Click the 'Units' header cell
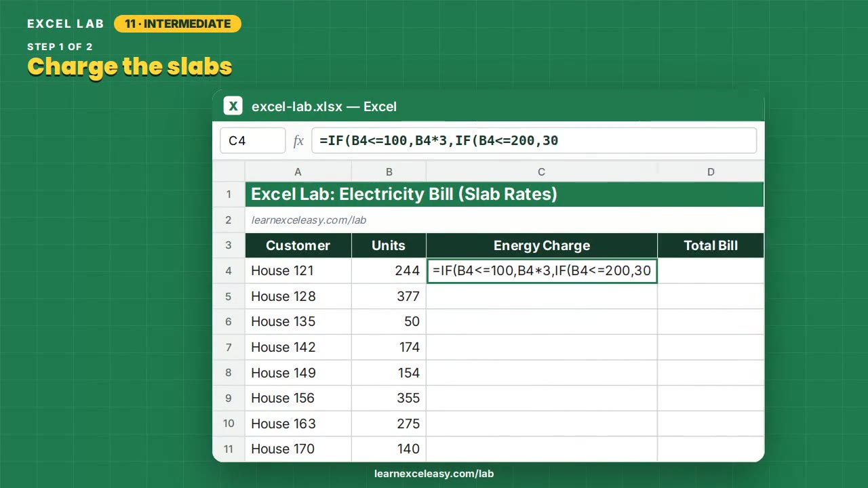This screenshot has width=868, height=488. click(389, 245)
